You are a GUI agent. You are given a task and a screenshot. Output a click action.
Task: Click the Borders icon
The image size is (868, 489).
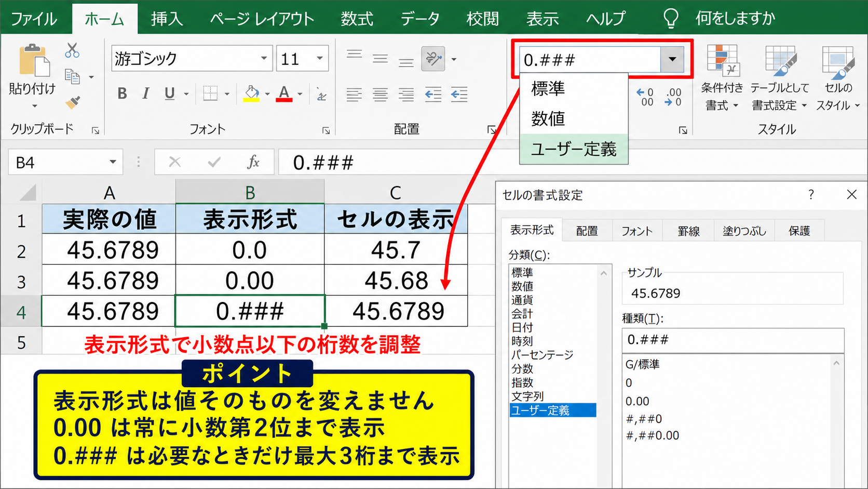pyautogui.click(x=210, y=94)
